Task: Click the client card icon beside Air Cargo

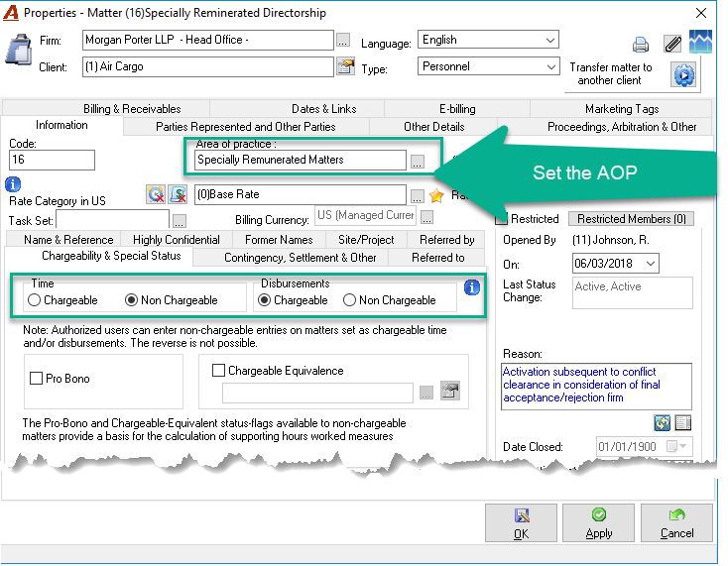Action: [345, 66]
